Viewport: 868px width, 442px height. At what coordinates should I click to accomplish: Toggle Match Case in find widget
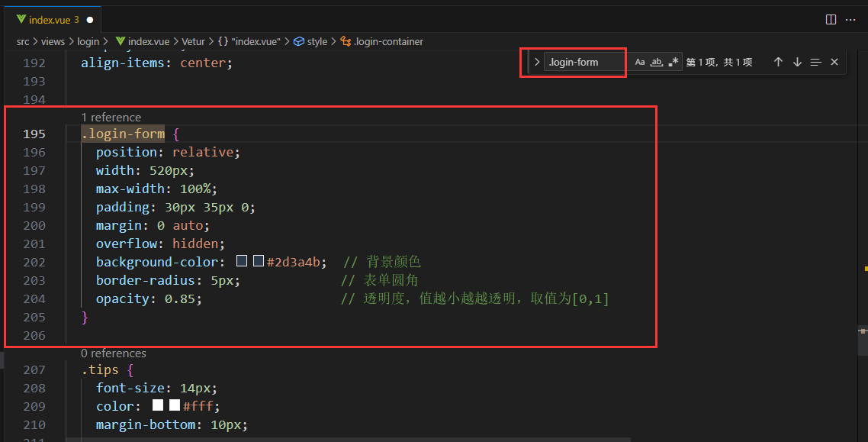[x=640, y=62]
